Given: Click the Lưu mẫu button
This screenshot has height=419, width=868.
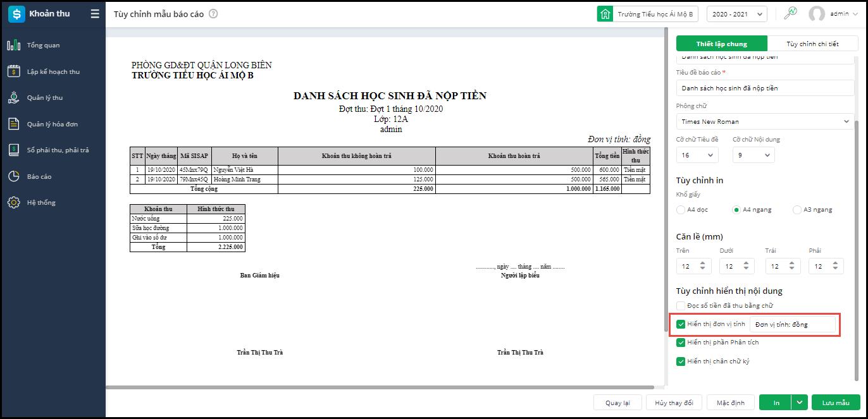Looking at the screenshot, I should (836, 403).
